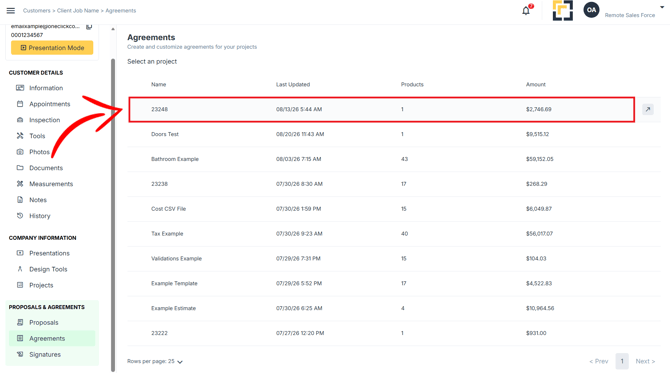This screenshot has width=670, height=373.
Task: Click the Agreements icon
Action: 20,338
